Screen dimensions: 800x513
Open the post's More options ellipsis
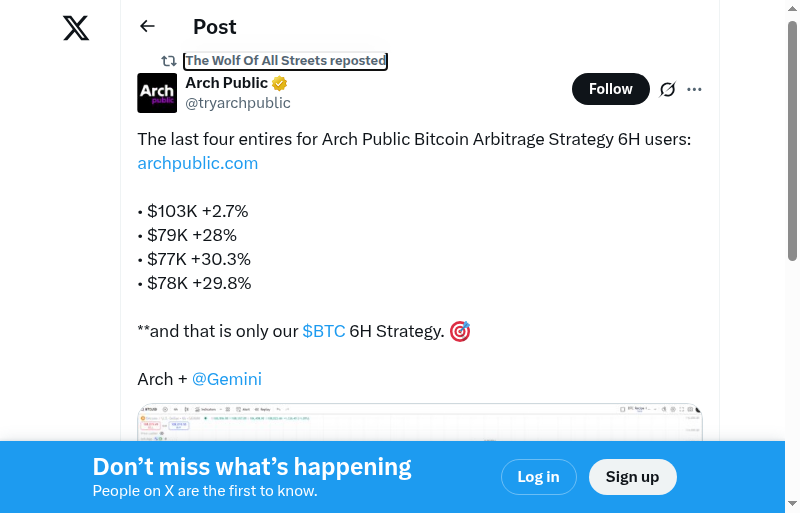click(695, 89)
